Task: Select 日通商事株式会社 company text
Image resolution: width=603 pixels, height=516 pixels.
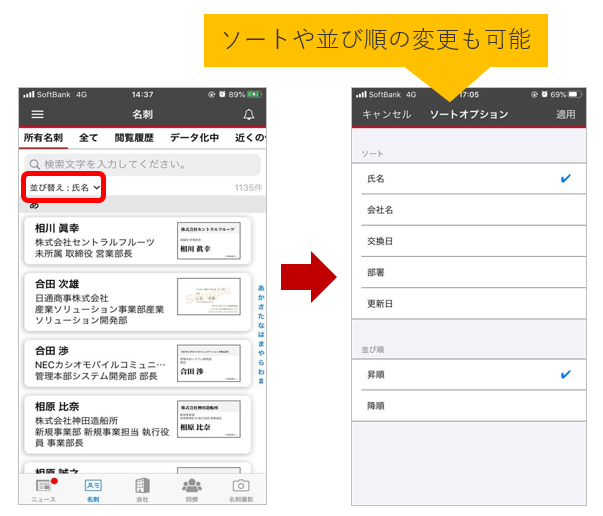Action: tap(72, 298)
